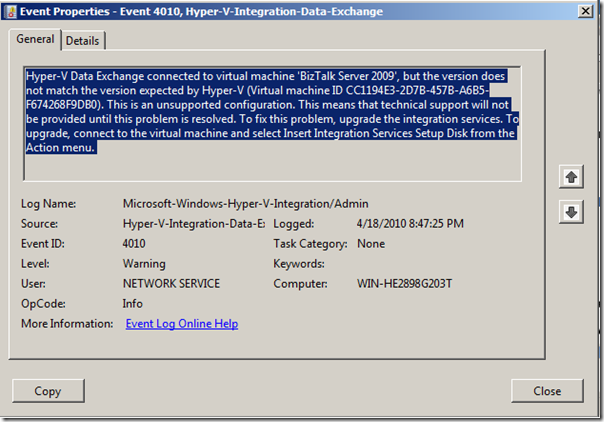Screen dimensions: 604x422
Task: Switch to the Details tab
Action: pos(83,40)
